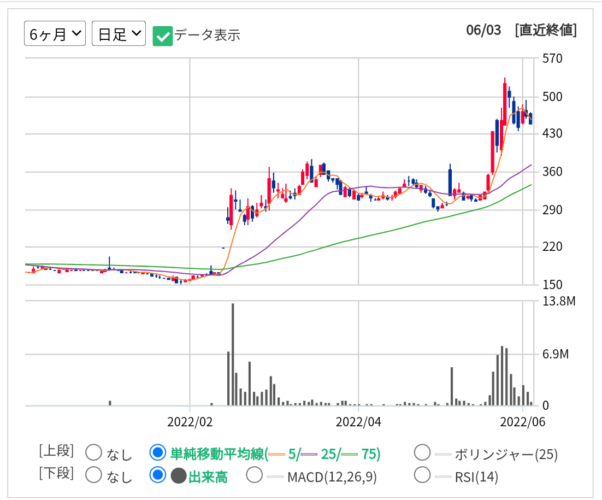Open the 6ヶ月 period dropdown

coord(55,34)
